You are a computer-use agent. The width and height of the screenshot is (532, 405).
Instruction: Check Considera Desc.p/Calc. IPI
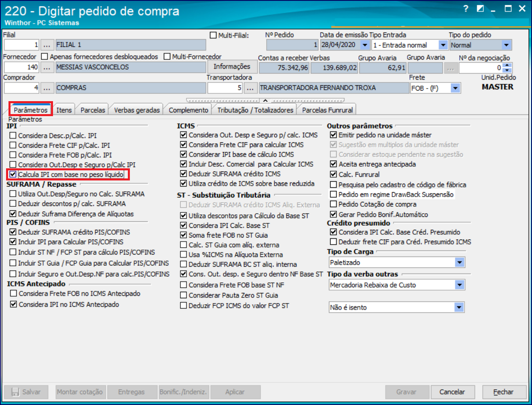point(13,136)
